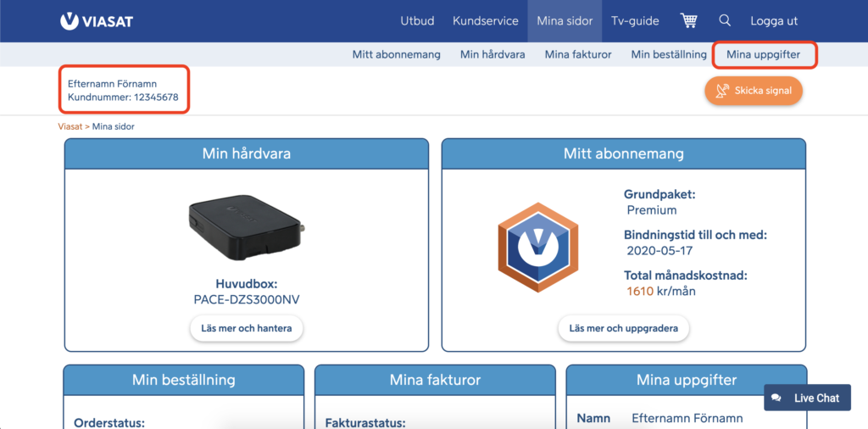Viewport: 868px width, 429px height.
Task: Click the Huvudbox: label
Action: click(247, 285)
